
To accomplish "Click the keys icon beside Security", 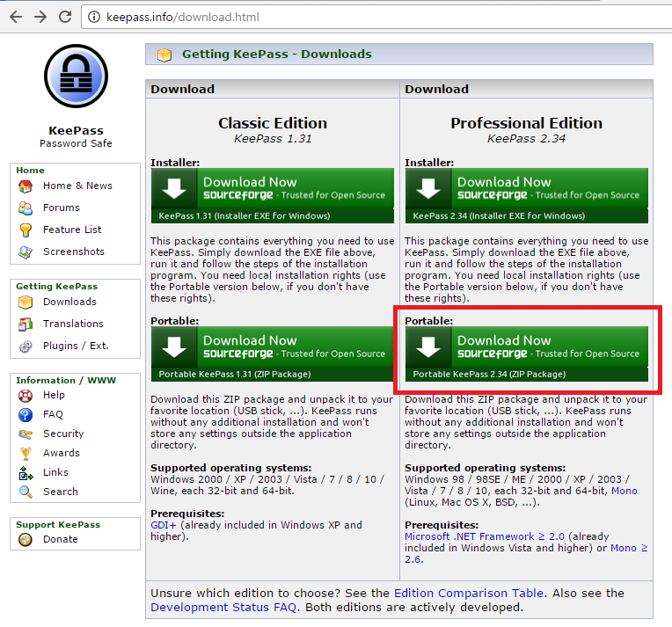I will click(26, 434).
